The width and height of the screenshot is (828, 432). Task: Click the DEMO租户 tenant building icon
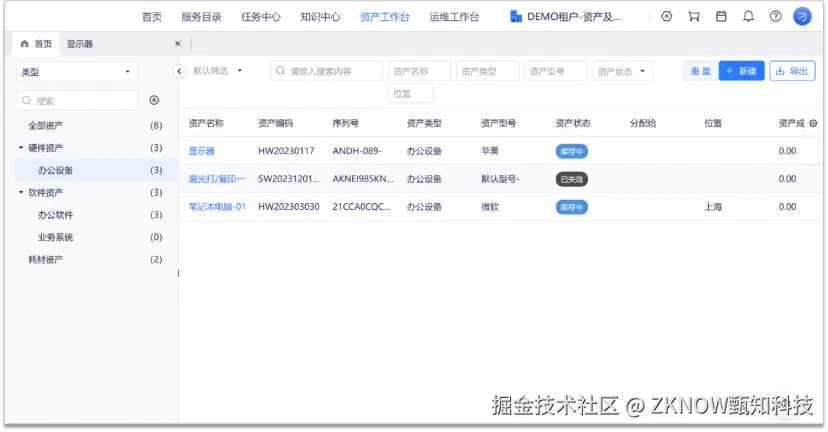tap(515, 16)
